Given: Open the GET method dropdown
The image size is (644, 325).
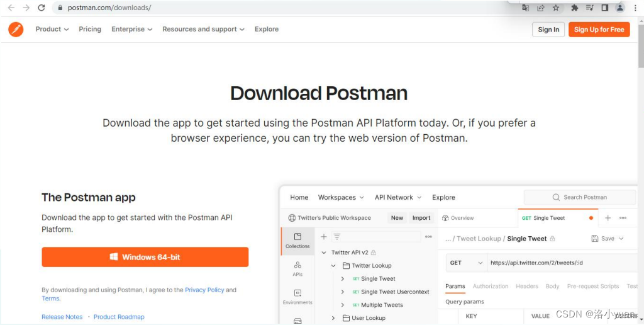Looking at the screenshot, I should [466, 263].
